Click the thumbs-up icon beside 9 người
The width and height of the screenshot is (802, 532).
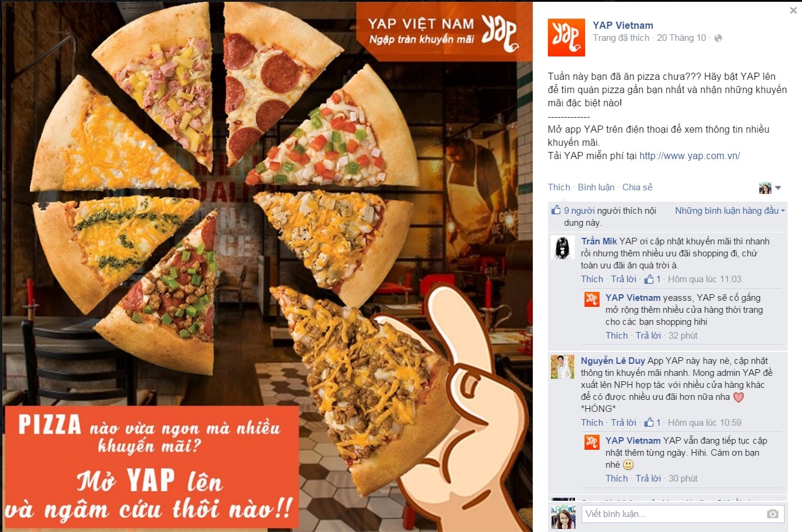tap(556, 210)
